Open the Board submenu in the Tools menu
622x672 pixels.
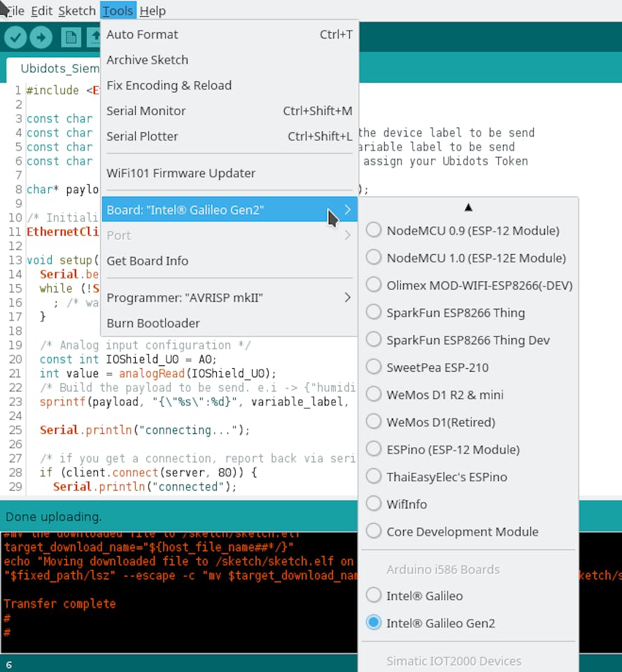(229, 209)
